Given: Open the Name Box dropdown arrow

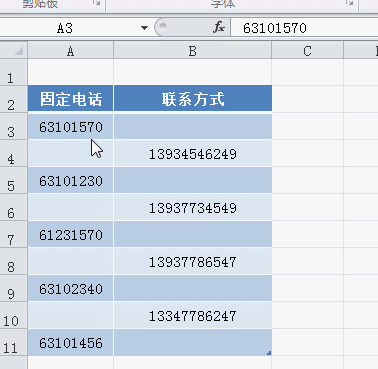Looking at the screenshot, I should point(144,28).
